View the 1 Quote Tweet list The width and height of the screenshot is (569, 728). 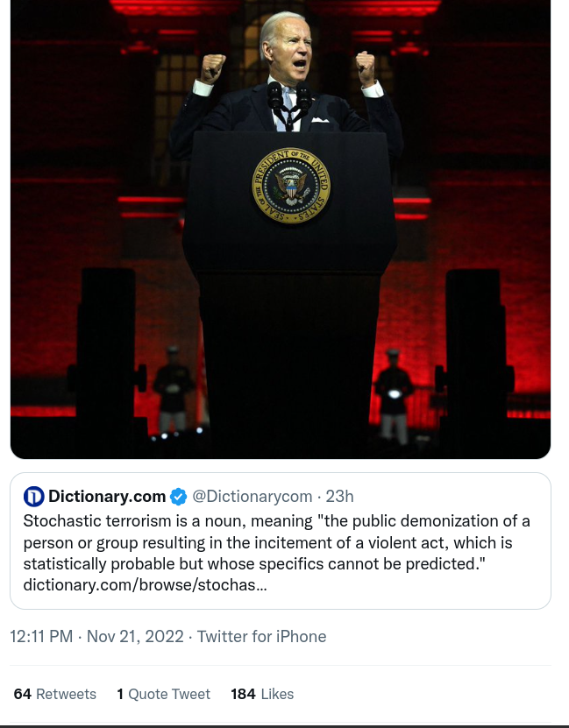click(x=164, y=694)
